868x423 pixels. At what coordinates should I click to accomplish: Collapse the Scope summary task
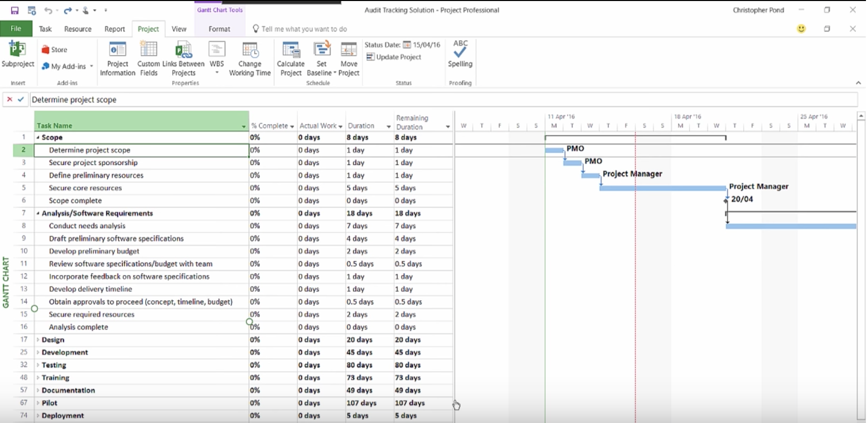pyautogui.click(x=38, y=137)
